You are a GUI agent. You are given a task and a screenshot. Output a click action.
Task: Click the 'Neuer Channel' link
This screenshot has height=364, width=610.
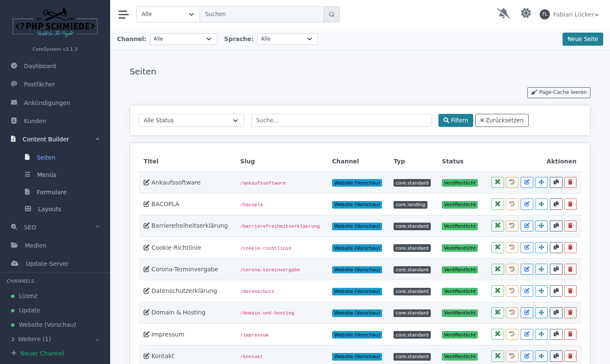pos(42,353)
